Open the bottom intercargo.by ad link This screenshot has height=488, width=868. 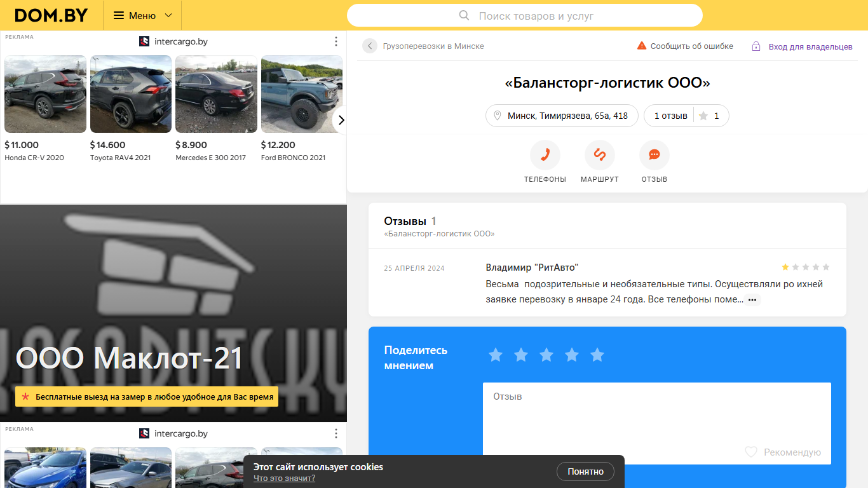click(x=173, y=433)
